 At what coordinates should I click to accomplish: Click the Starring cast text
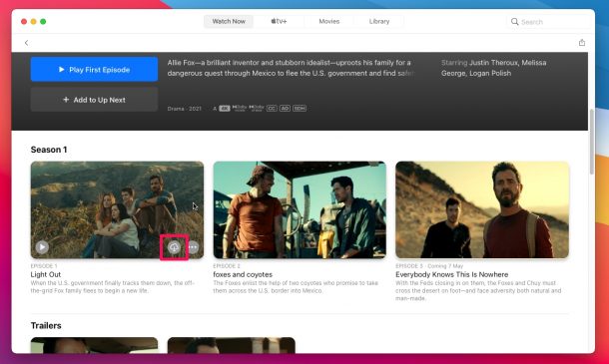pyautogui.click(x=493, y=68)
